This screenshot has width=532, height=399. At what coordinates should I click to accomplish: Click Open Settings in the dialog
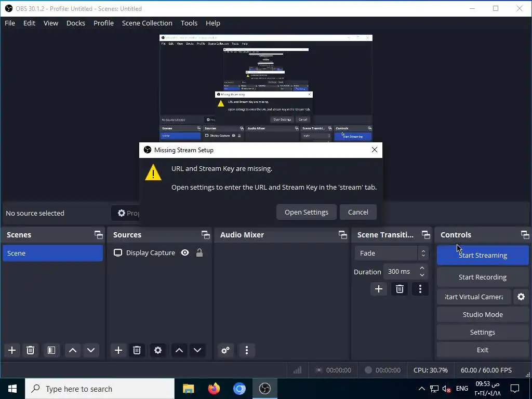[307, 212]
